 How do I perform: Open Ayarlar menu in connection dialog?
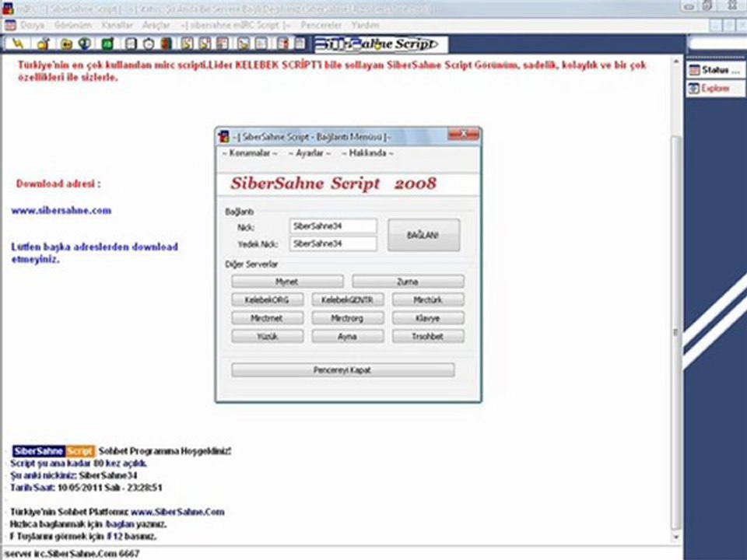(309, 153)
